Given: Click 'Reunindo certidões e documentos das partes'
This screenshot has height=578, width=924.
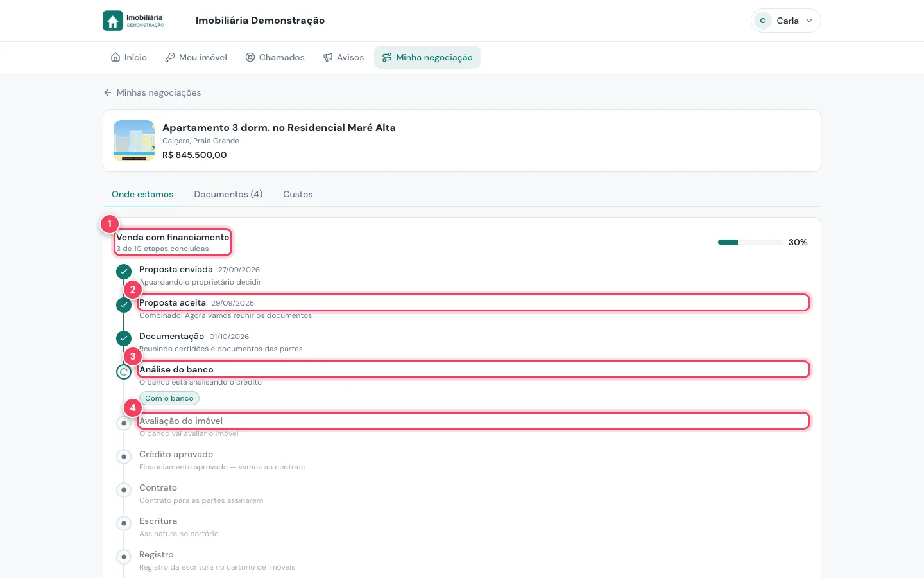Looking at the screenshot, I should click(221, 349).
